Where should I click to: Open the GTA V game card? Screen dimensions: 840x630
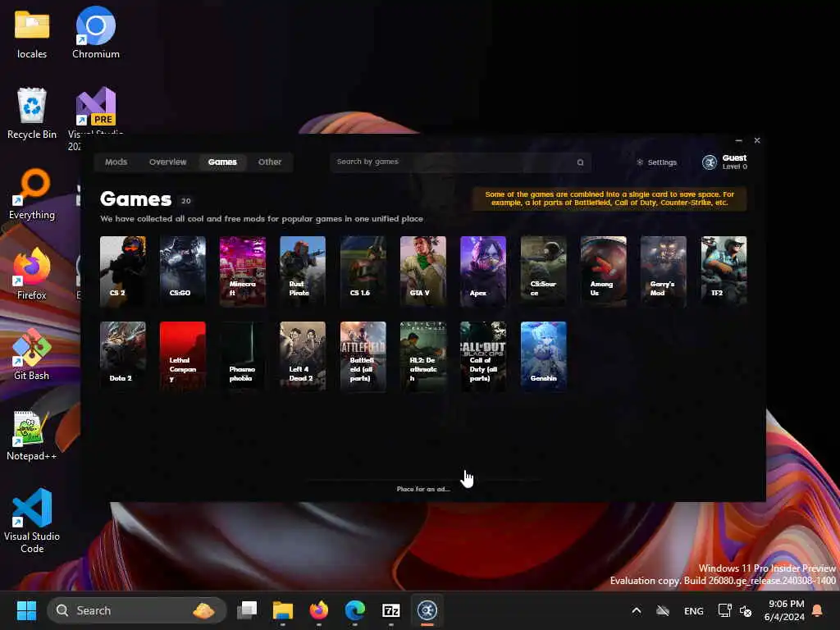click(x=423, y=271)
